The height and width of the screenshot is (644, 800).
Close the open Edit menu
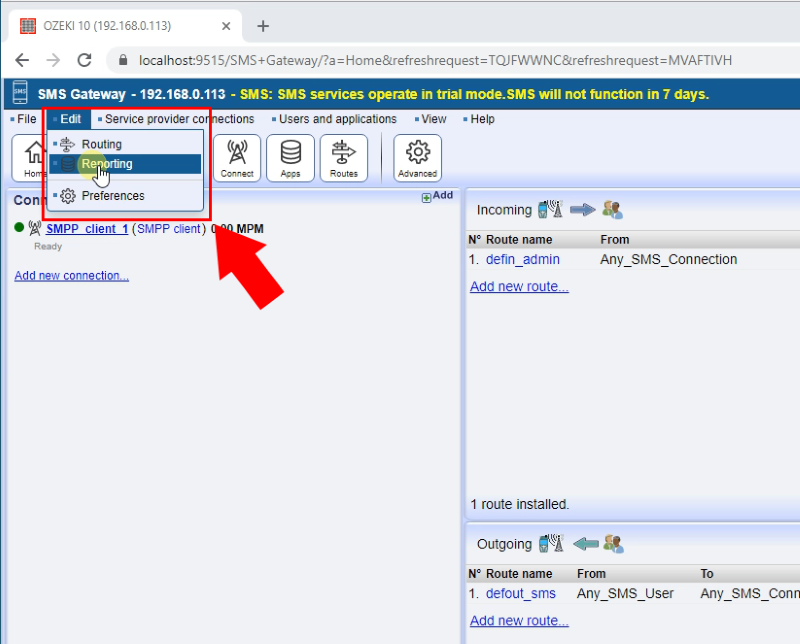point(68,119)
